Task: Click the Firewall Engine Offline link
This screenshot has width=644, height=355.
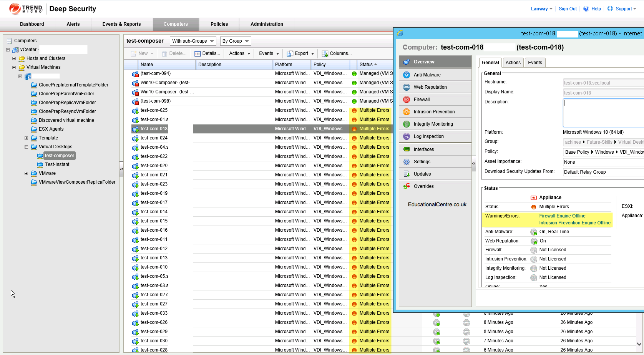Action: (x=562, y=216)
